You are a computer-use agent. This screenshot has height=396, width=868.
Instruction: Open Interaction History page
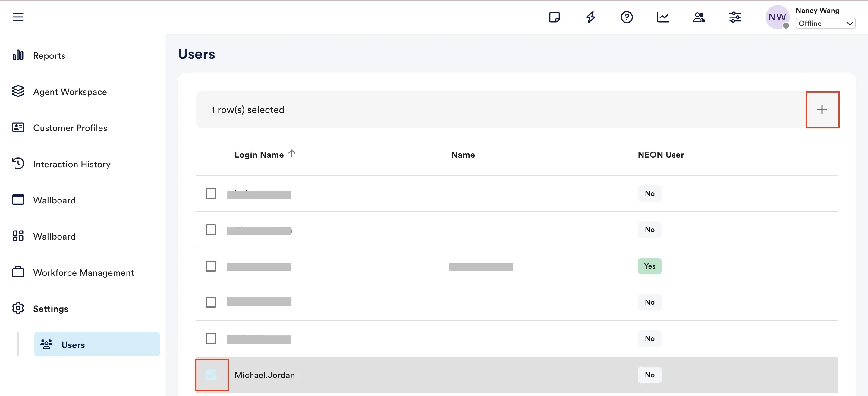click(72, 164)
